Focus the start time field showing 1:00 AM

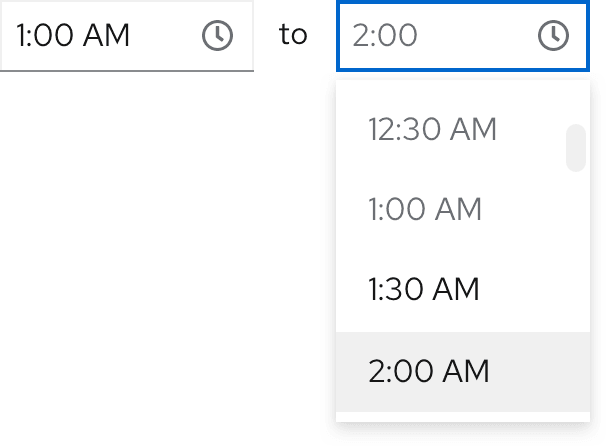pos(100,36)
